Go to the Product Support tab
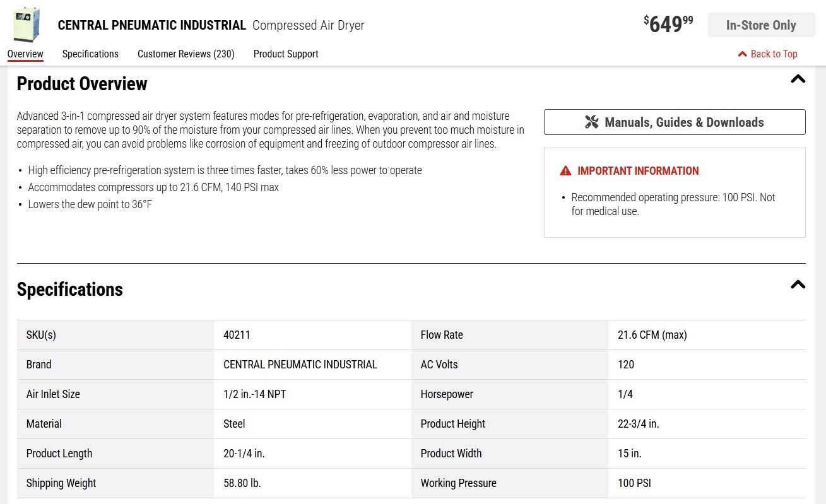 coord(286,54)
